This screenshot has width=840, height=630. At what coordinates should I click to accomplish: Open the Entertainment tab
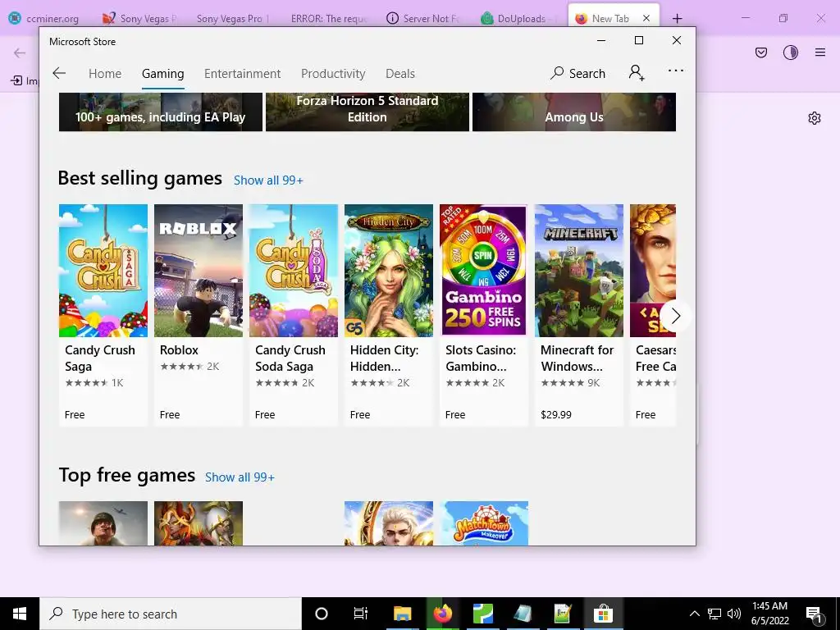[x=242, y=73]
